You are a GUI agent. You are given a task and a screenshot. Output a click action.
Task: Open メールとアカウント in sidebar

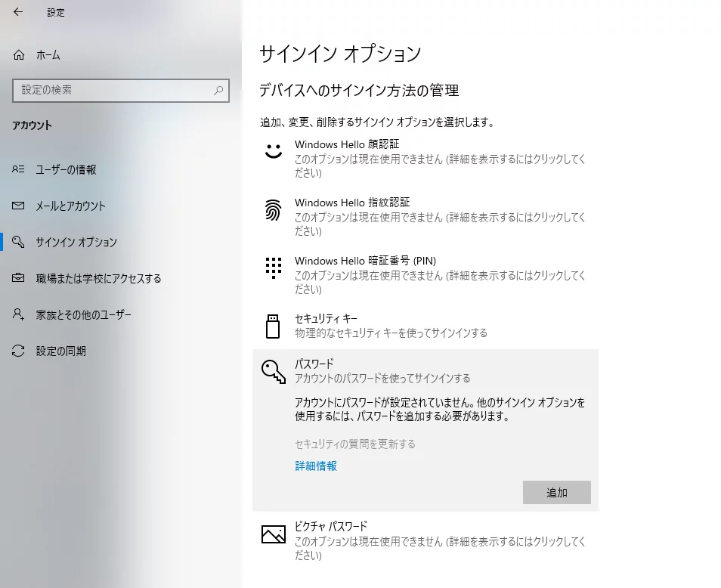70,206
